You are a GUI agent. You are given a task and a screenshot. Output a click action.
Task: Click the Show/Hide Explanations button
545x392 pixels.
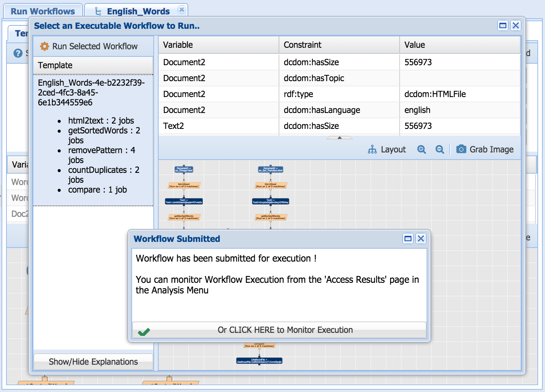click(93, 362)
